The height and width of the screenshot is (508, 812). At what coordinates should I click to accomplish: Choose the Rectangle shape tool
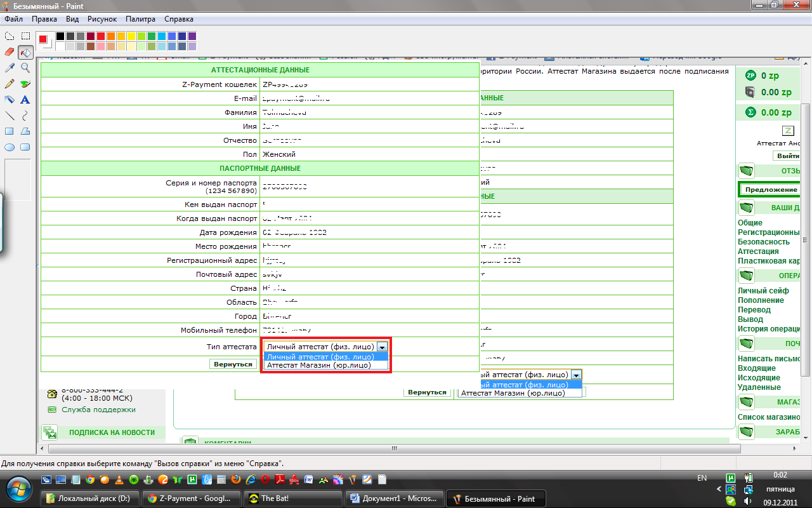point(10,131)
